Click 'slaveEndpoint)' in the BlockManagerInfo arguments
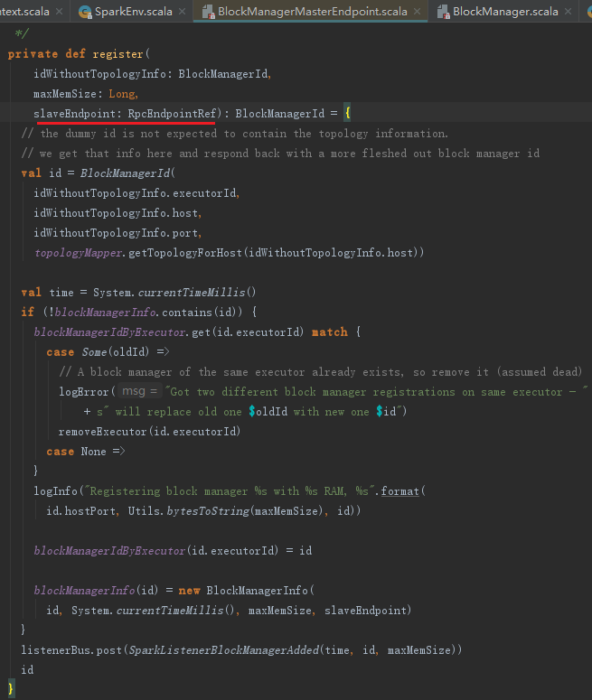This screenshot has width=592, height=700. point(368,611)
